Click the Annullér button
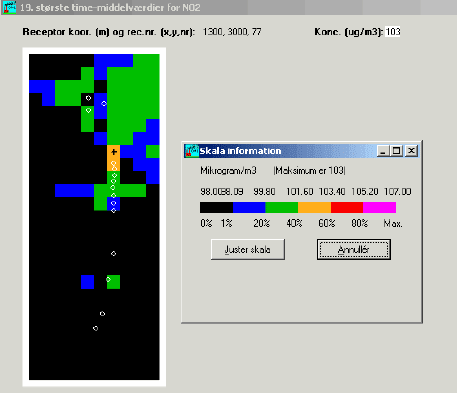This screenshot has width=457, height=393. click(354, 249)
